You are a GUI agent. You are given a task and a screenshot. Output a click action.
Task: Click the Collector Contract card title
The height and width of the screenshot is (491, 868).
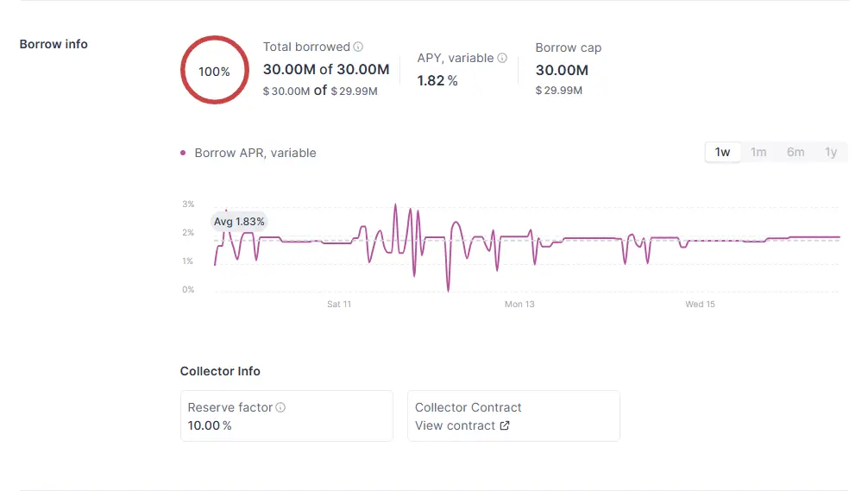click(x=468, y=407)
